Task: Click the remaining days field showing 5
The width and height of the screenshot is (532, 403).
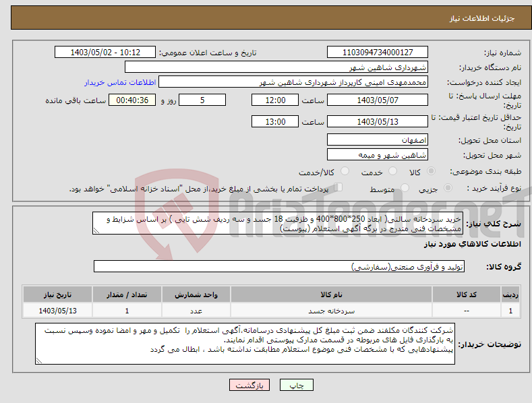Action: tap(202, 100)
